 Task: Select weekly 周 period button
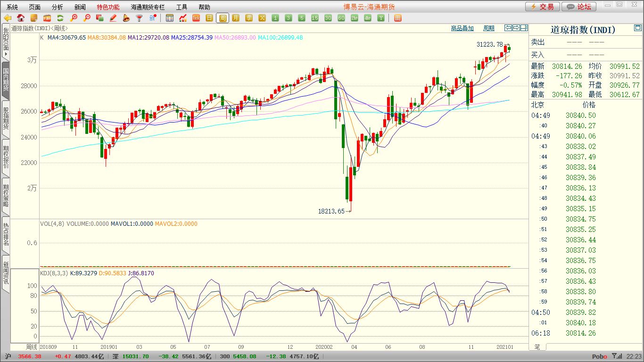pyautogui.click(x=223, y=18)
